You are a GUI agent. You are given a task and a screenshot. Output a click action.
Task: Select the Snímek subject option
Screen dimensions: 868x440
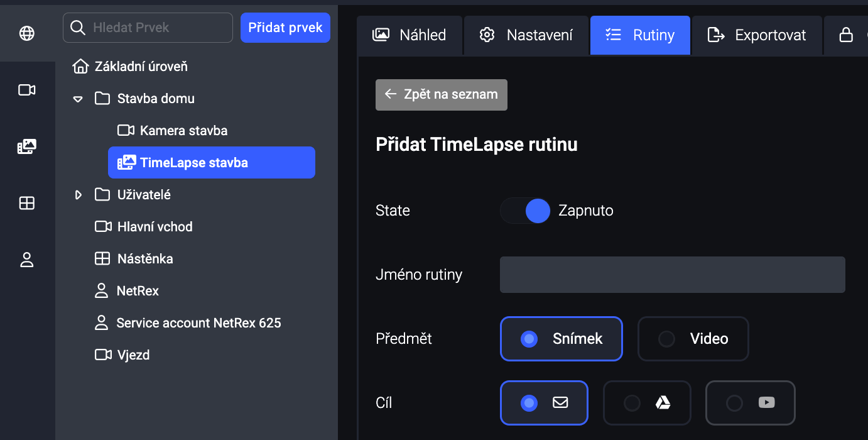[x=561, y=339]
